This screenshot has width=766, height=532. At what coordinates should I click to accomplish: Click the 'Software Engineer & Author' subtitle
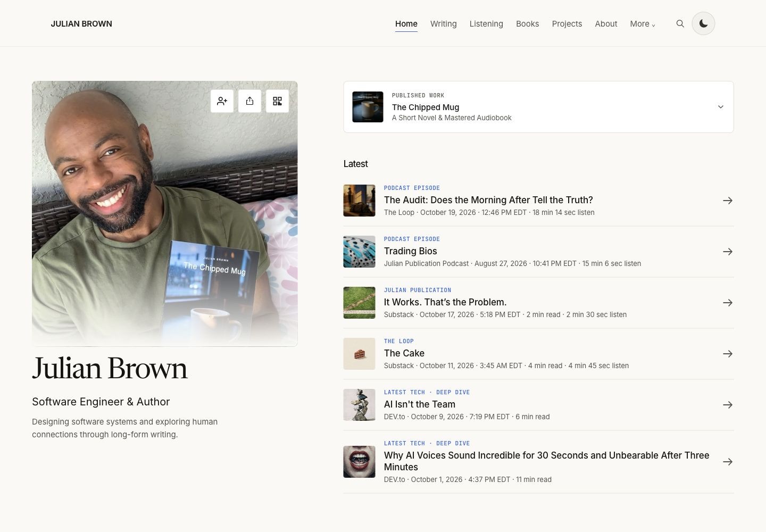[101, 402]
